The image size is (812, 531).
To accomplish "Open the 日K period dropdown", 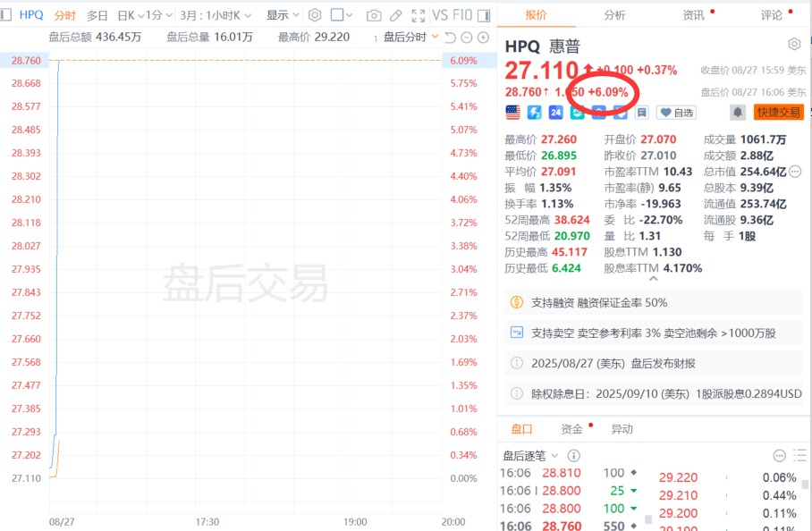I will [131, 15].
